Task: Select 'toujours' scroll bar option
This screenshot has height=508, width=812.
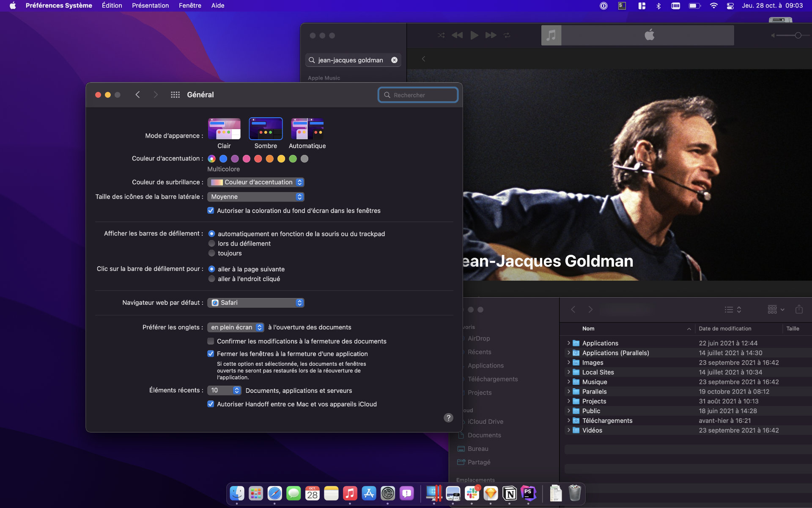Action: pyautogui.click(x=211, y=253)
